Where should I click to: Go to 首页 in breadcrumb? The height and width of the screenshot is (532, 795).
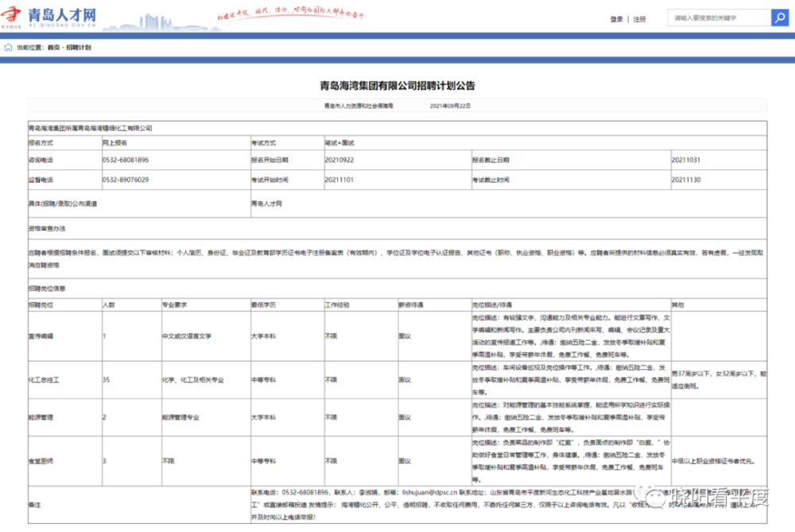(53, 48)
